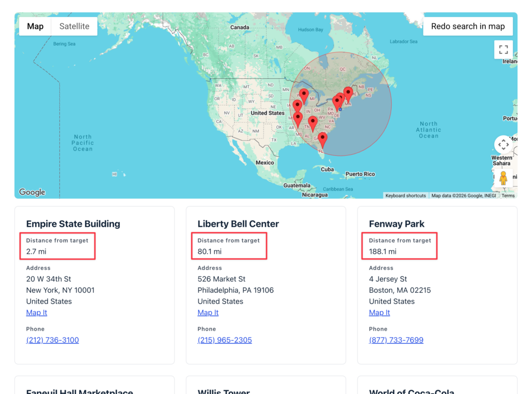Click the Canada label on the map

[x=240, y=27]
